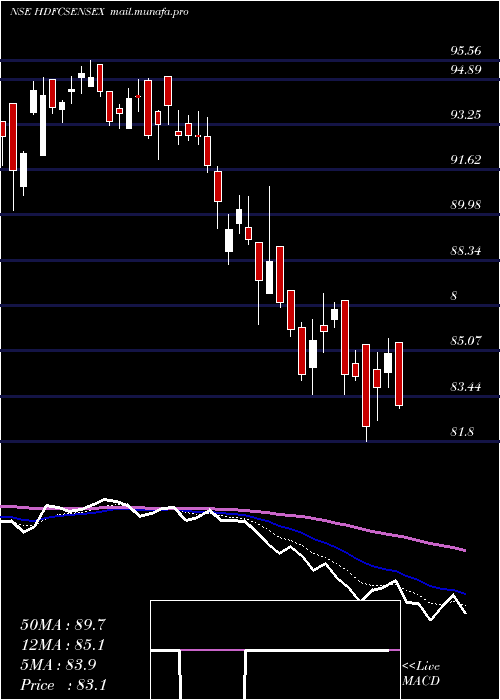Click the white price line's right end
Image resolution: width=500 pixels, height=700 pixels.
click(x=466, y=612)
